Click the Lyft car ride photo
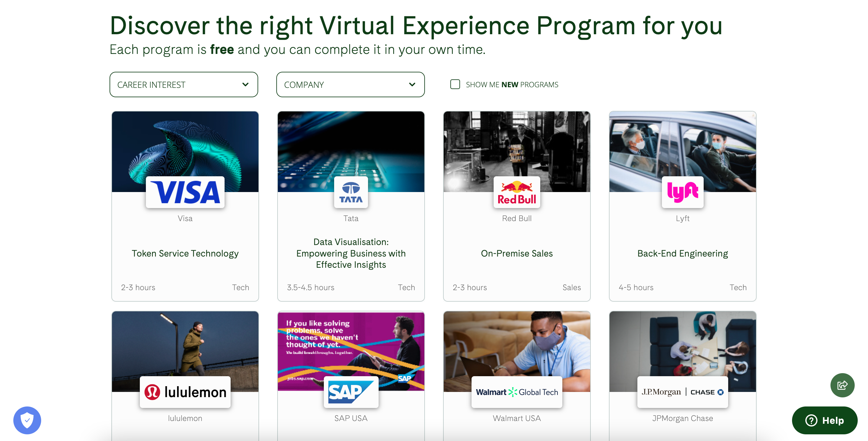This screenshot has width=868, height=441. [682, 145]
